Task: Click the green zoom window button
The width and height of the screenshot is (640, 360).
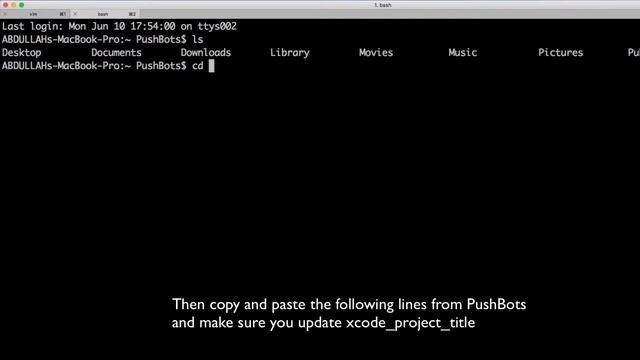Action: 21,5
